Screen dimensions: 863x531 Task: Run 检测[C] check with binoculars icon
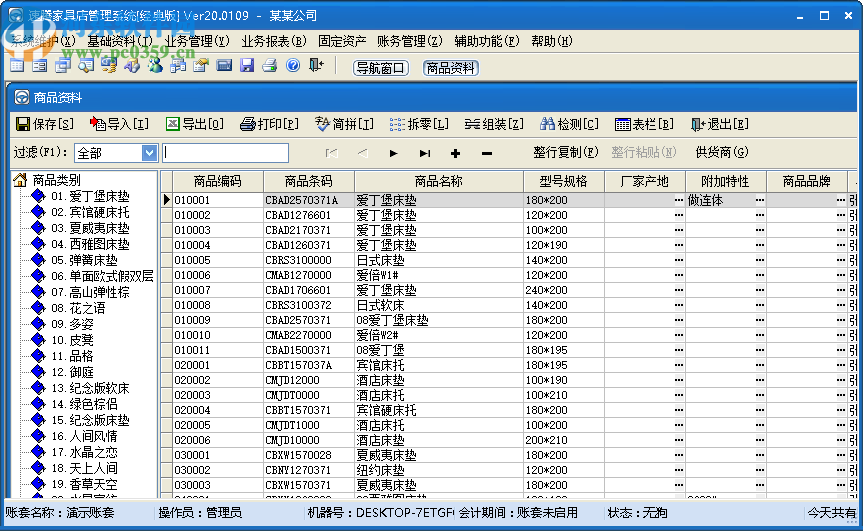(569, 124)
